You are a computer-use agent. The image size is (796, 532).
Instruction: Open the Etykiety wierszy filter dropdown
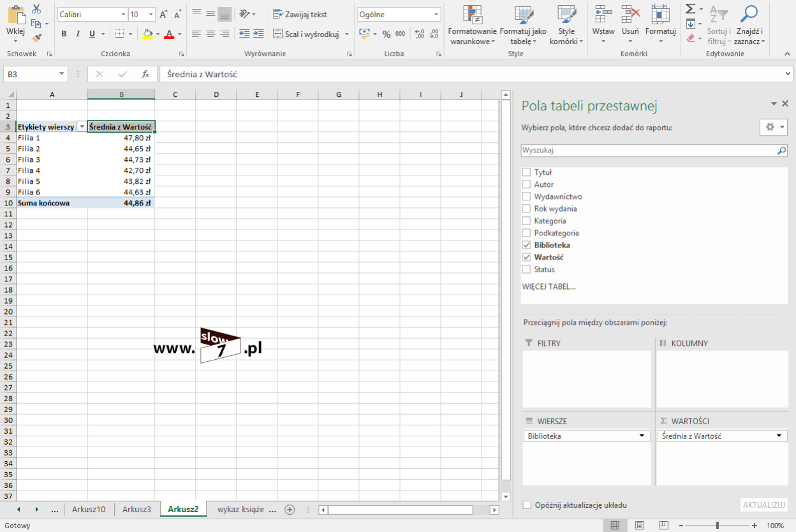point(82,127)
